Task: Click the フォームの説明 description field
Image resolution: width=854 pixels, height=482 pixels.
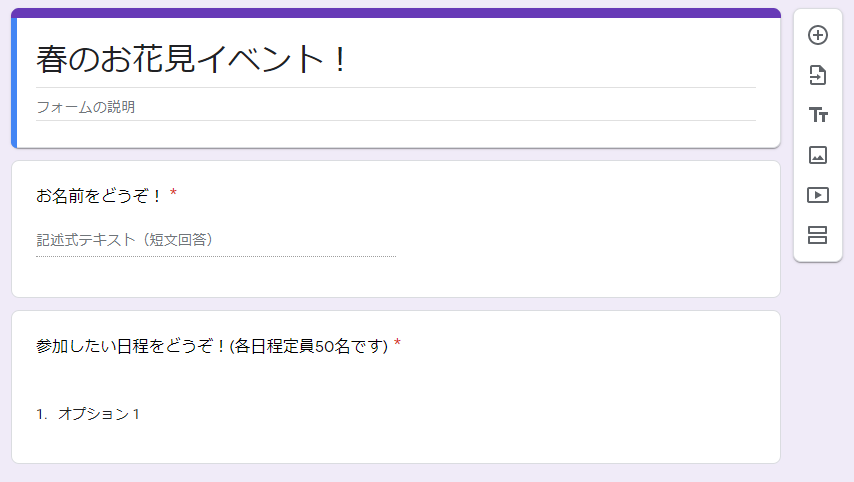Action: click(395, 107)
